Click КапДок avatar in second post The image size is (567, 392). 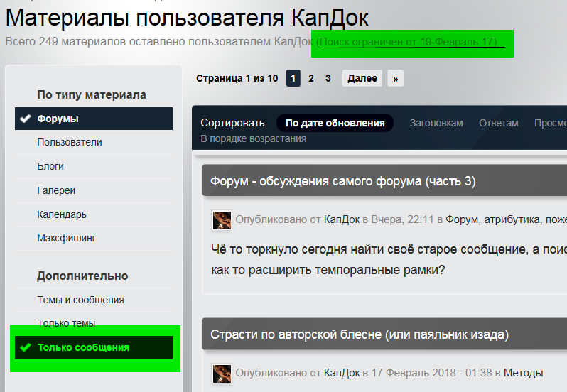click(222, 373)
